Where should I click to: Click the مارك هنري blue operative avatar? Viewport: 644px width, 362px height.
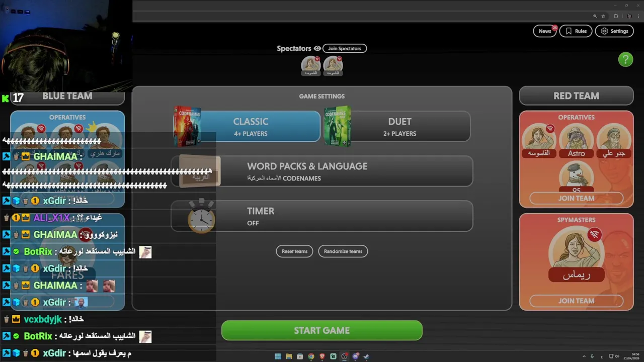104,141
